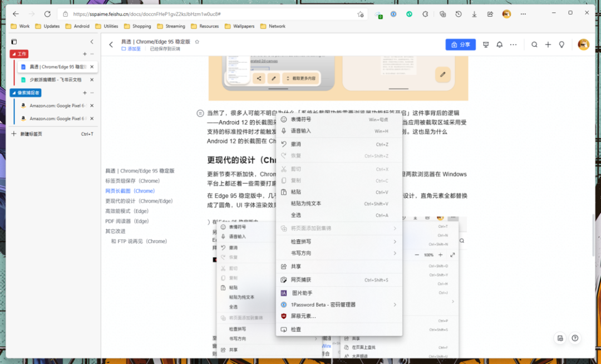Go back using browser back arrow
This screenshot has height=364, width=601.
pyautogui.click(x=16, y=14)
